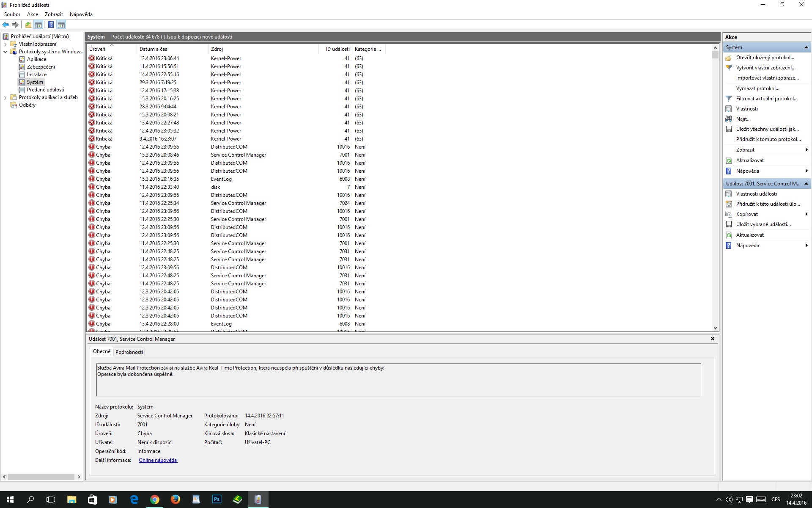Screen dimensions: 812x508
Task: Click the Uložit všechny události save icon
Action: pos(729,129)
